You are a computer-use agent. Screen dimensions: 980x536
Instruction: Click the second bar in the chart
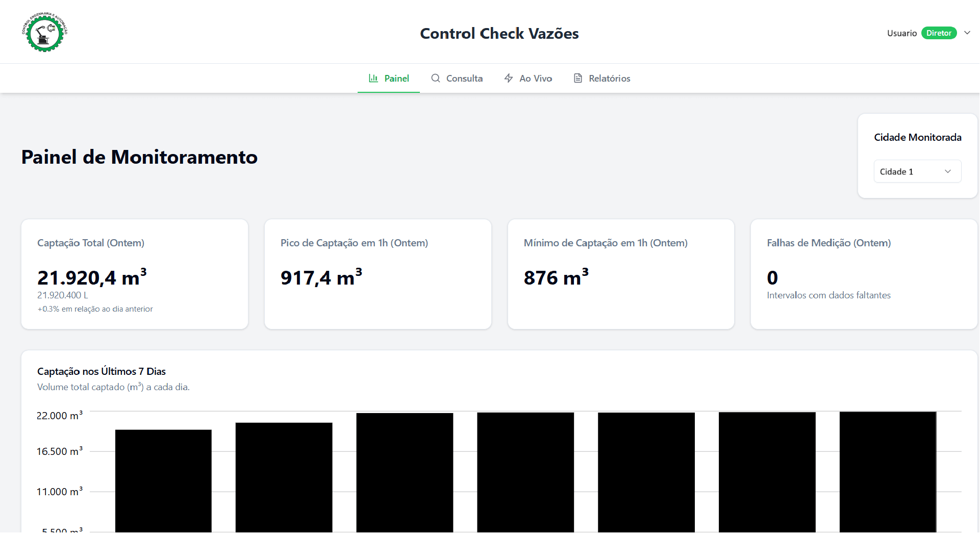point(284,478)
